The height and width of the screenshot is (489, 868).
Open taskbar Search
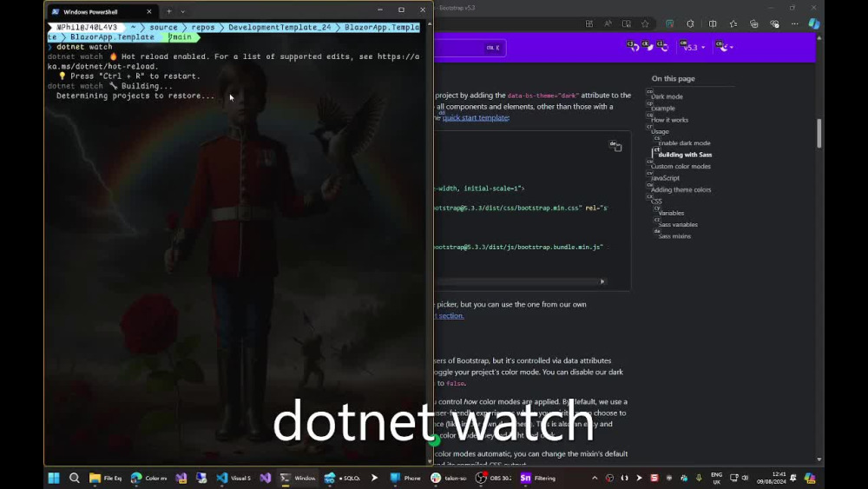[74, 478]
